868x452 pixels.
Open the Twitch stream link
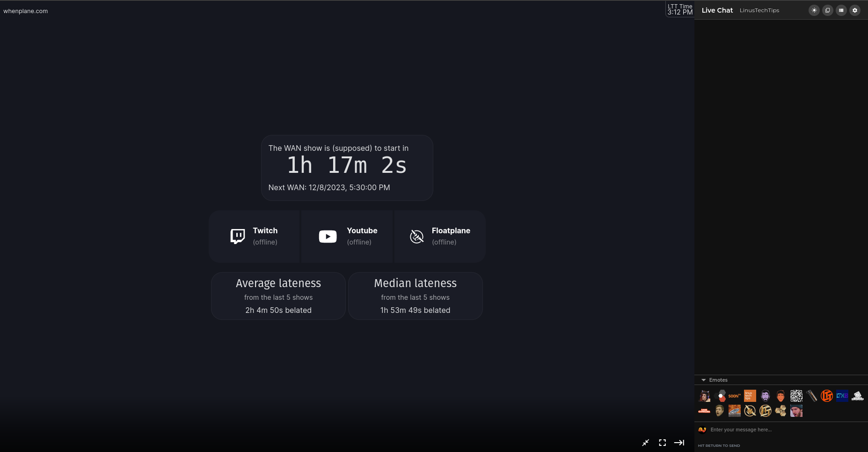point(254,237)
